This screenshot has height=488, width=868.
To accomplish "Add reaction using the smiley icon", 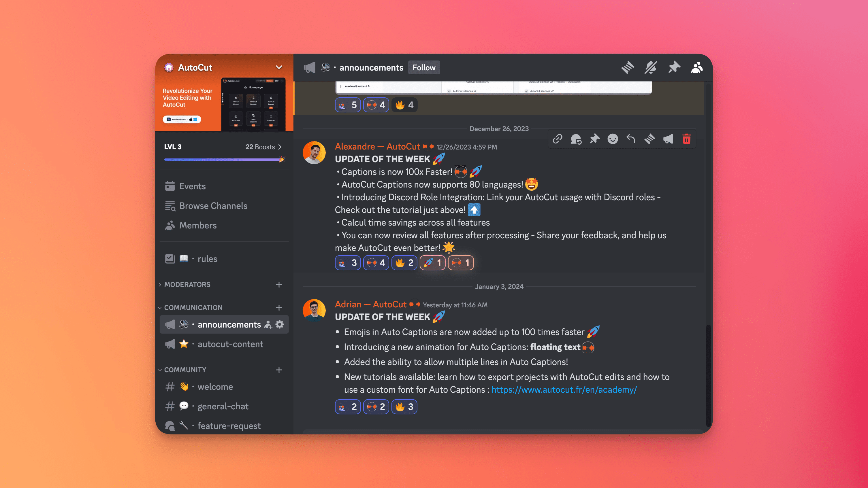I will pos(613,139).
